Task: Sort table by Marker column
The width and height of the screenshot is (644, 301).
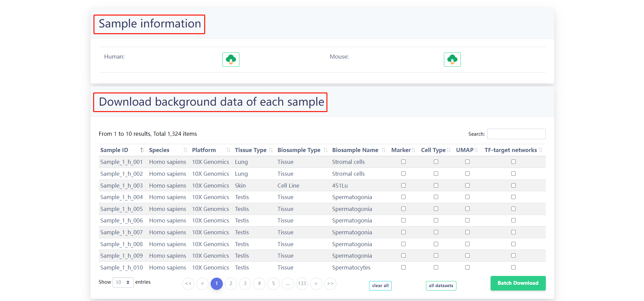Action: point(403,150)
